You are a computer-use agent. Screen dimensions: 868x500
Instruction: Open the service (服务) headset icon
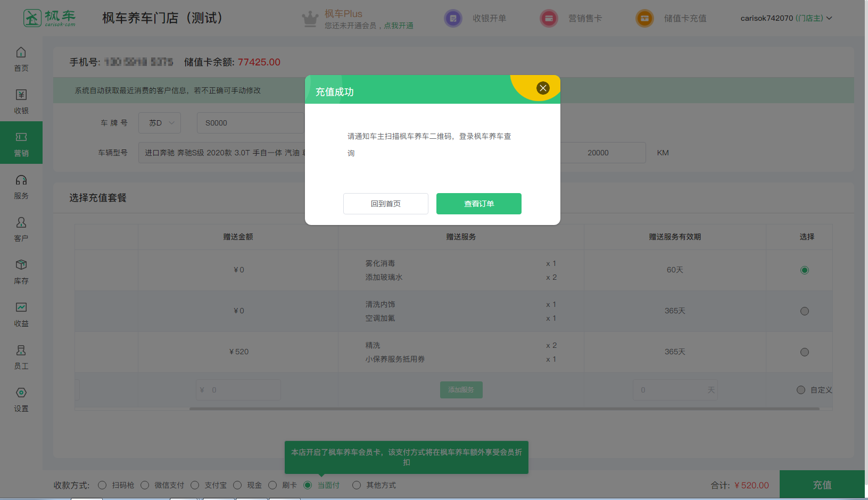click(x=21, y=180)
